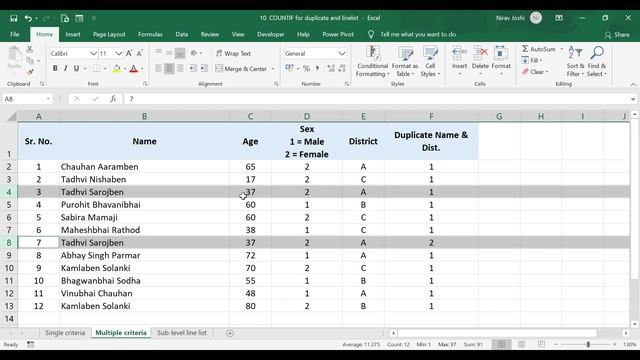Click the Format Painter brush icon

point(30,72)
